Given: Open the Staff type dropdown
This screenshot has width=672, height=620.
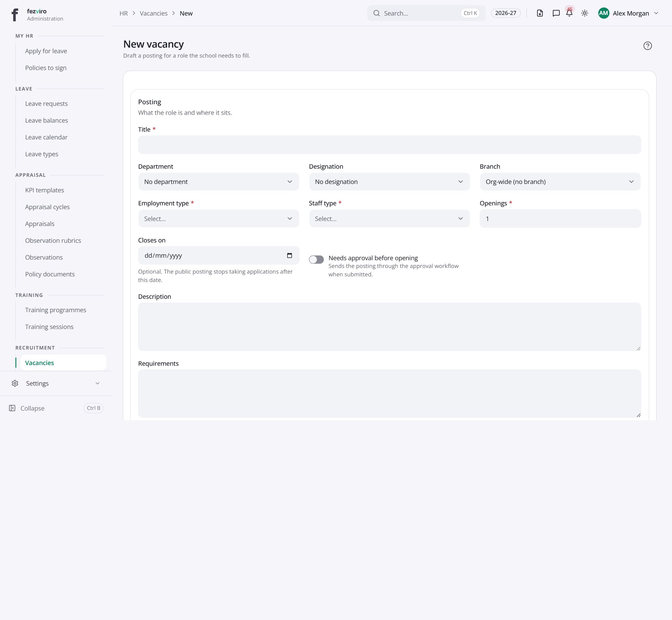Looking at the screenshot, I should tap(389, 218).
